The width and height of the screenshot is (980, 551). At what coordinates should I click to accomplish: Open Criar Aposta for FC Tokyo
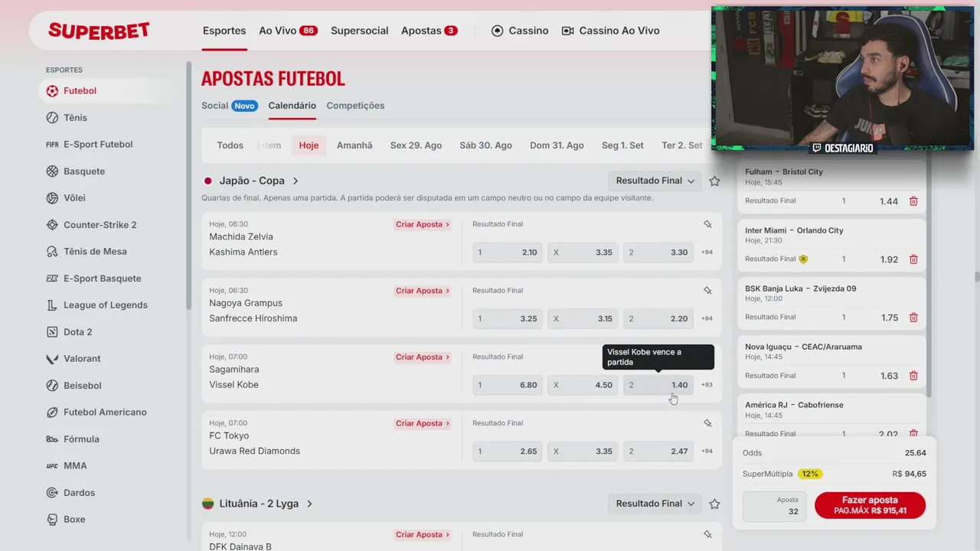[423, 424]
